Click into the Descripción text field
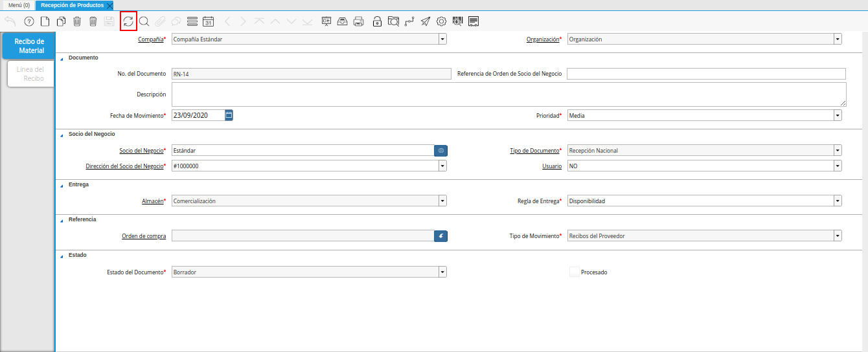 tap(508, 94)
